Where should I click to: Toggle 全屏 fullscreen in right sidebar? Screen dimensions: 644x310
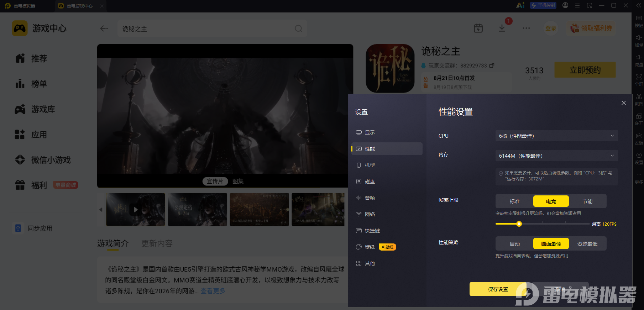click(639, 80)
